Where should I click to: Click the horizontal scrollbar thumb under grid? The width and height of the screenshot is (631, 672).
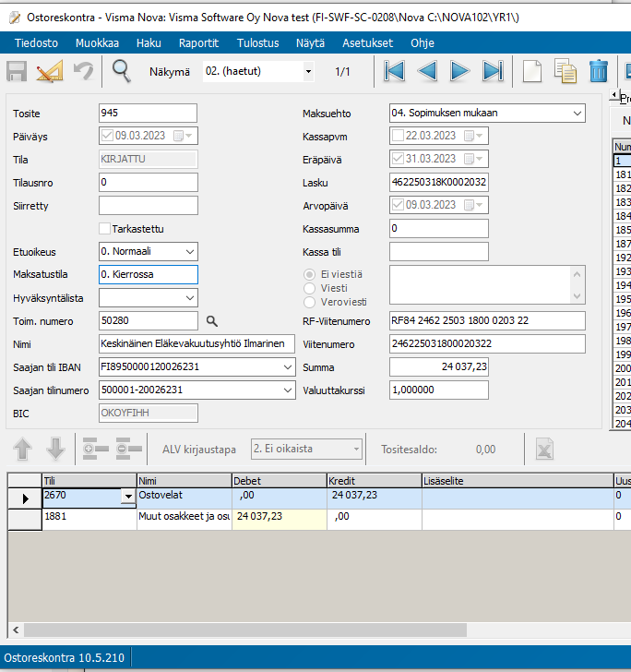point(245,630)
